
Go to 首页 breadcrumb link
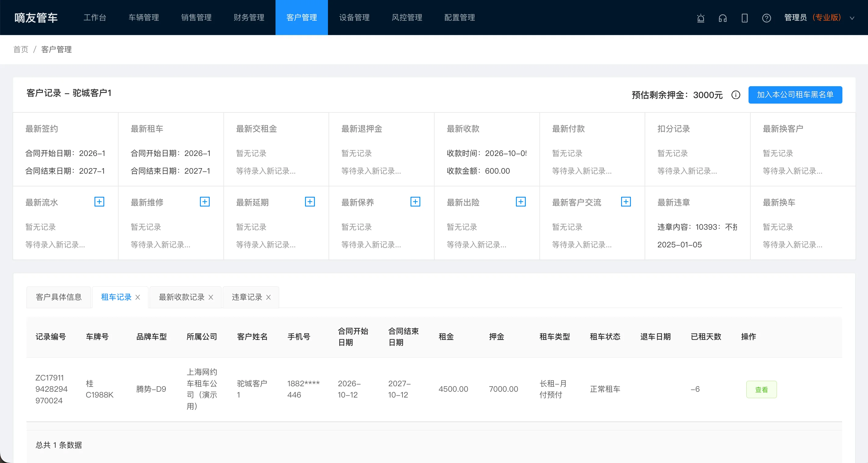coord(21,50)
